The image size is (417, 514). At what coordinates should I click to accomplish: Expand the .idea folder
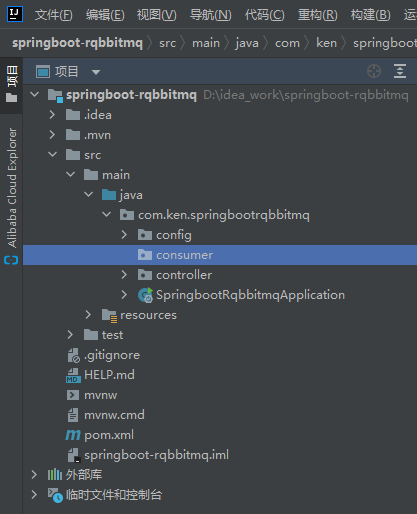coord(52,115)
